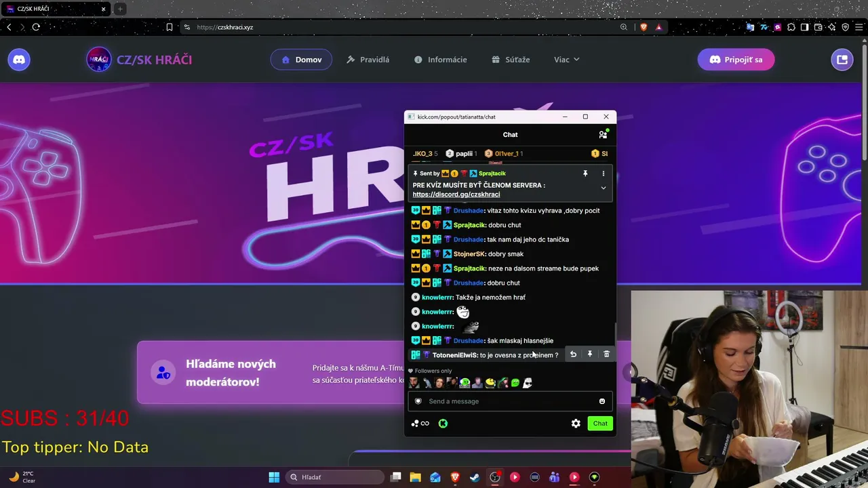Viewport: 868px width, 488px height.
Task: Open Task View on the taskbar
Action: tap(396, 477)
